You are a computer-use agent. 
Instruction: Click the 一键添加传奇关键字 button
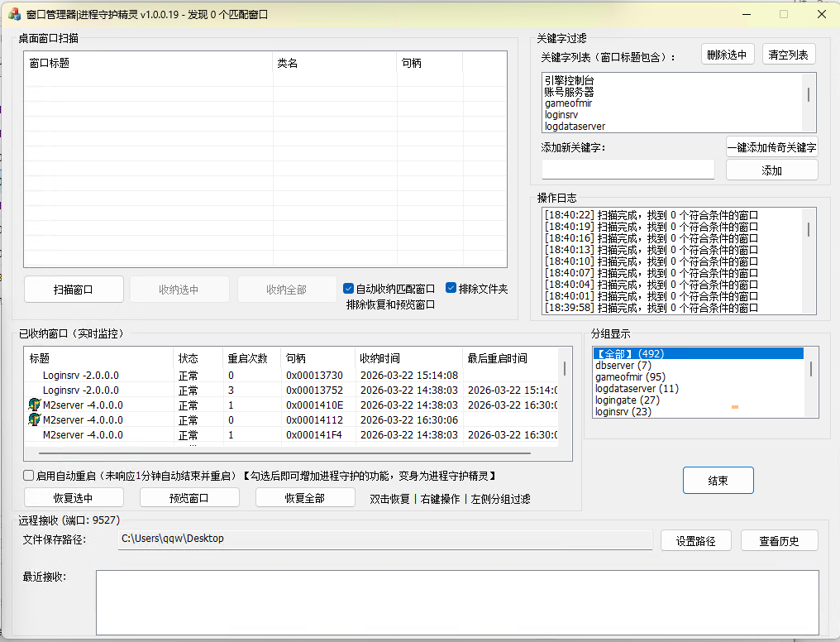[x=771, y=148]
